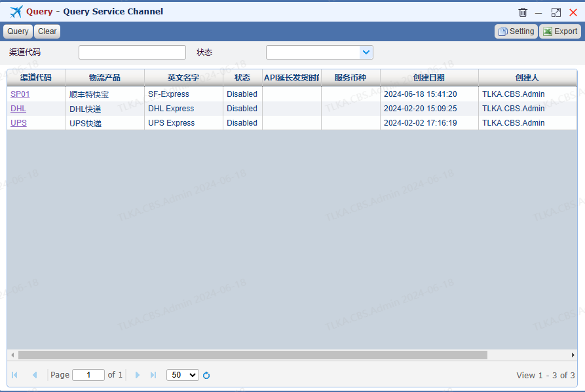Sort by 创建日期 column header
The width and height of the screenshot is (585, 392).
[430, 77]
